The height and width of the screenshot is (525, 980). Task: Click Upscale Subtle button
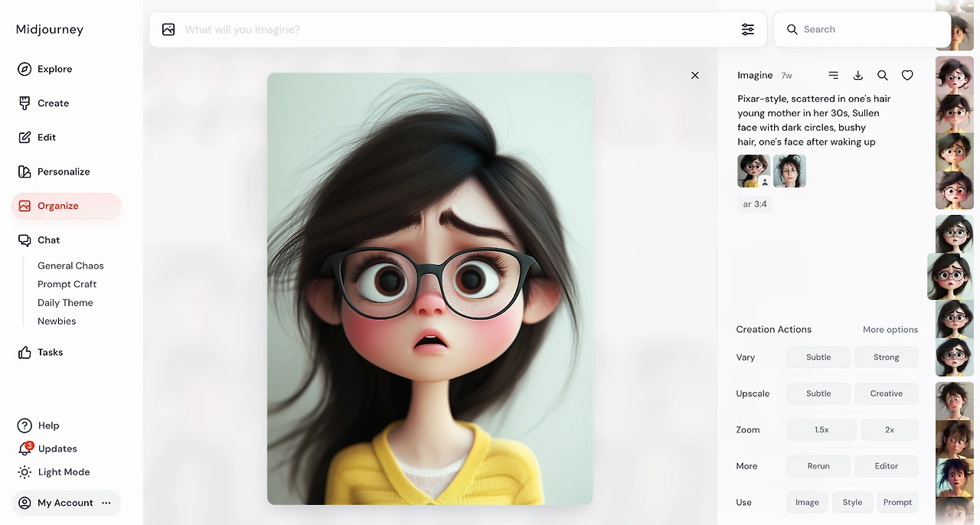[x=818, y=393]
